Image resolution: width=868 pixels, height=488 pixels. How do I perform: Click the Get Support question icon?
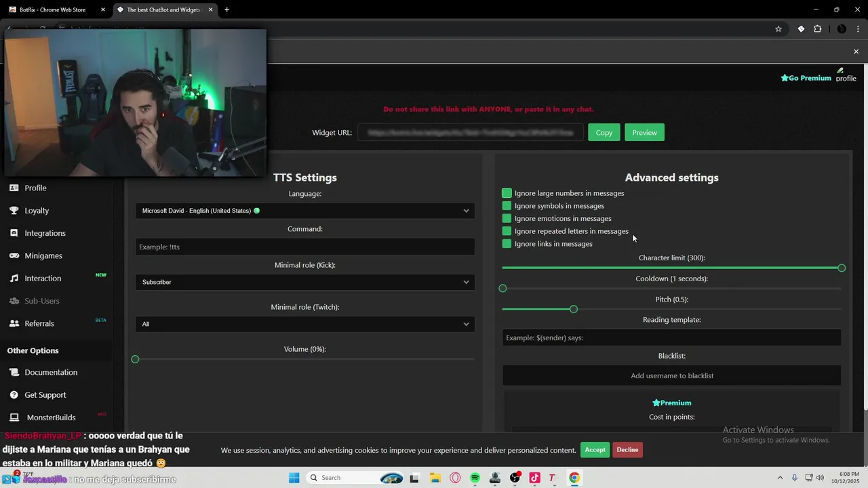coord(14,395)
